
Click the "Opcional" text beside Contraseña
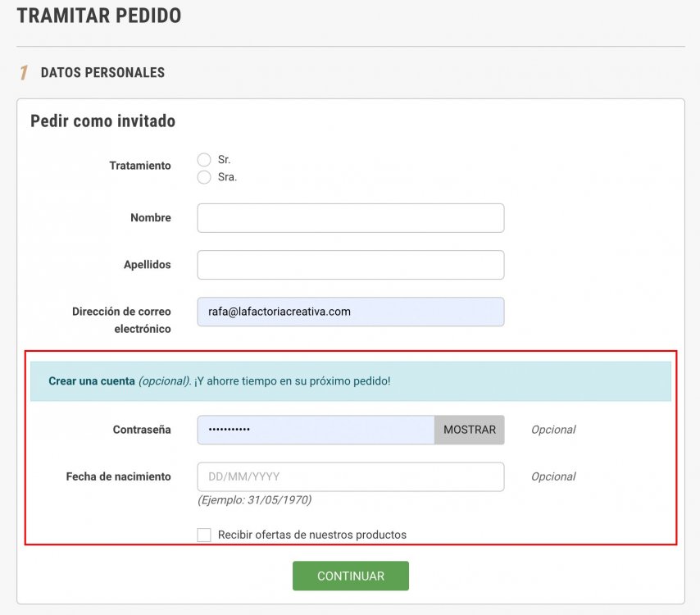coord(553,429)
